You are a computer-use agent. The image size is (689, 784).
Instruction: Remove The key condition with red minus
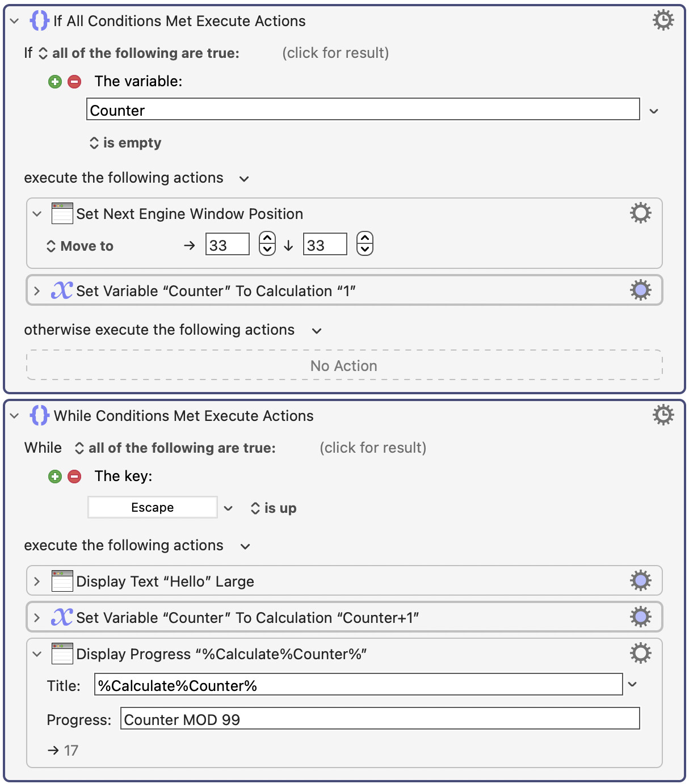click(x=74, y=477)
